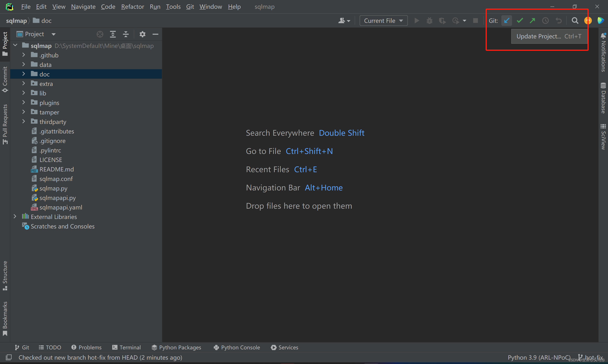Open Search Everywhere magnifier icon
Screen dimensions: 608x364
pos(575,21)
